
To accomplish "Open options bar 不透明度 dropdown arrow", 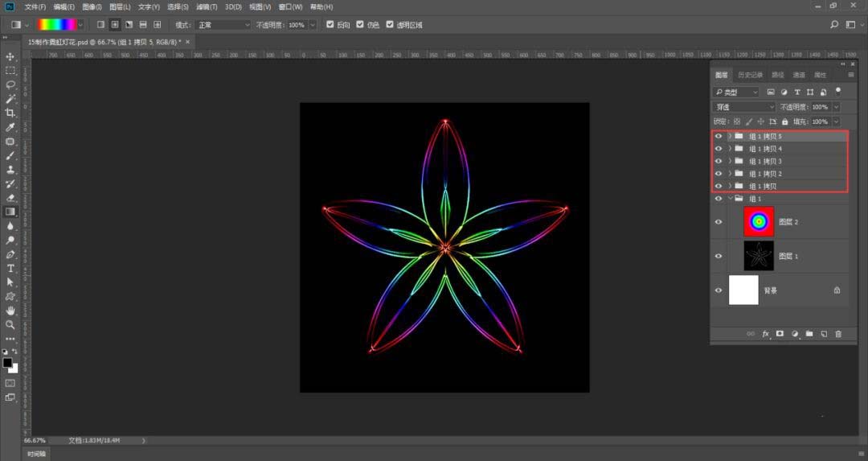I will tap(313, 25).
